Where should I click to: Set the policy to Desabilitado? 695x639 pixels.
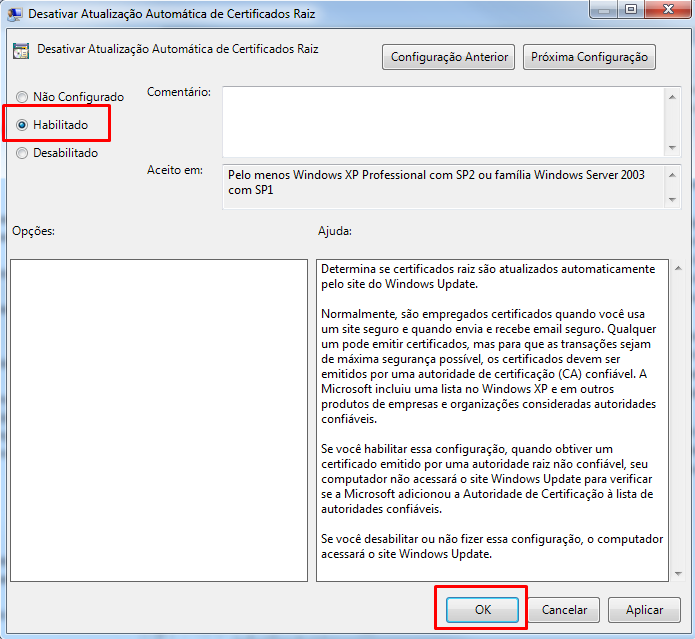pyautogui.click(x=22, y=153)
